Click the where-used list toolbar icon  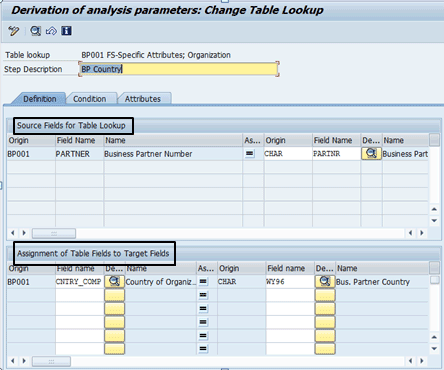point(51,31)
